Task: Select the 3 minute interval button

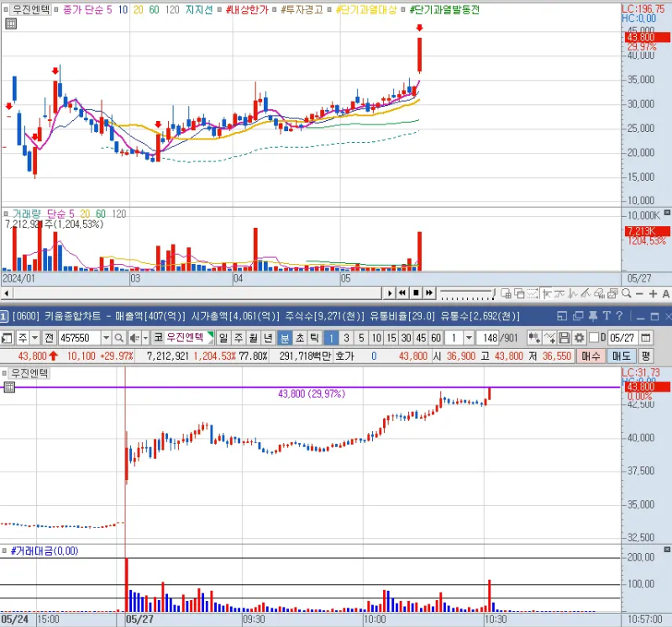Action: 346,338
